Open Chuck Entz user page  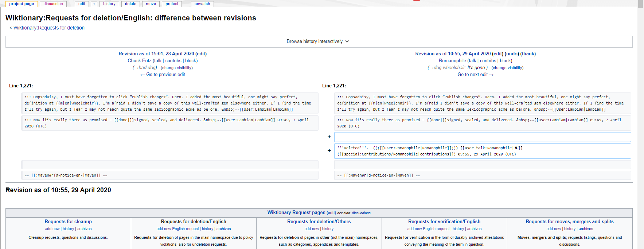coord(140,61)
